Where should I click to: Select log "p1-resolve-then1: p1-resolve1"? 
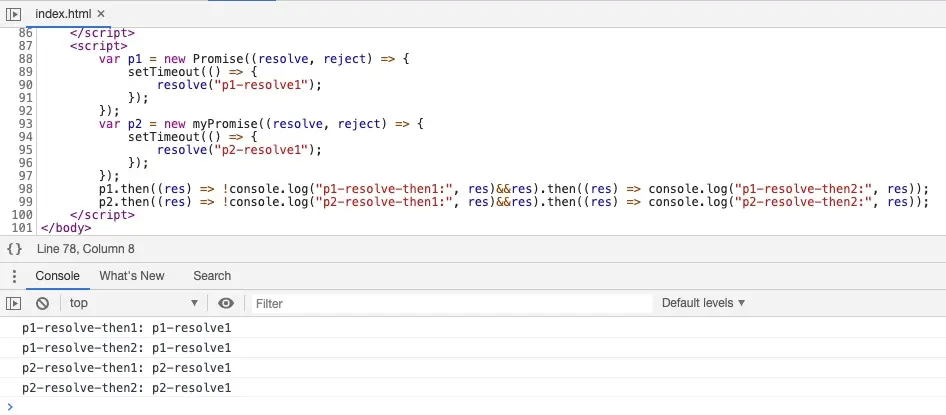pyautogui.click(x=127, y=328)
